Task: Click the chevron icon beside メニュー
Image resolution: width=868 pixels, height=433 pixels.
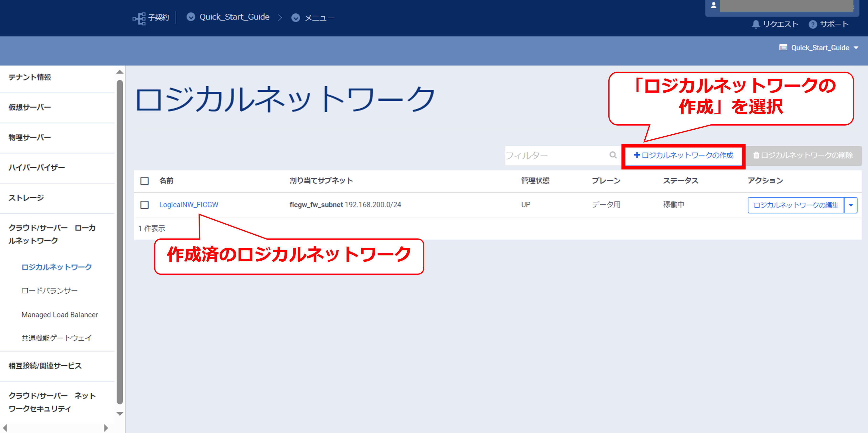Action: 295,18
